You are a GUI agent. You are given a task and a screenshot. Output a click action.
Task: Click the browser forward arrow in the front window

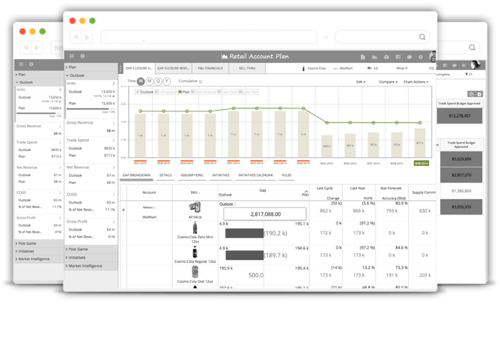click(x=87, y=37)
